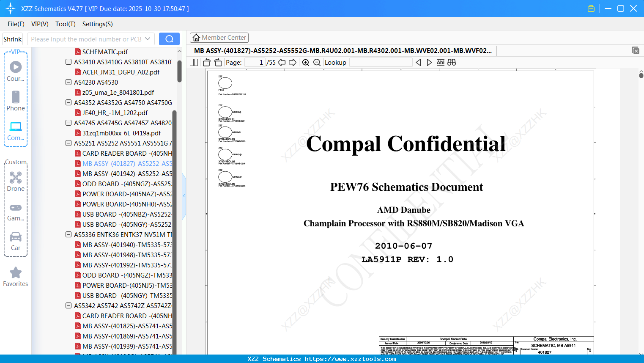644x363 pixels.
Task: Click the file tree scroll-up arrow
Action: pos(179,51)
